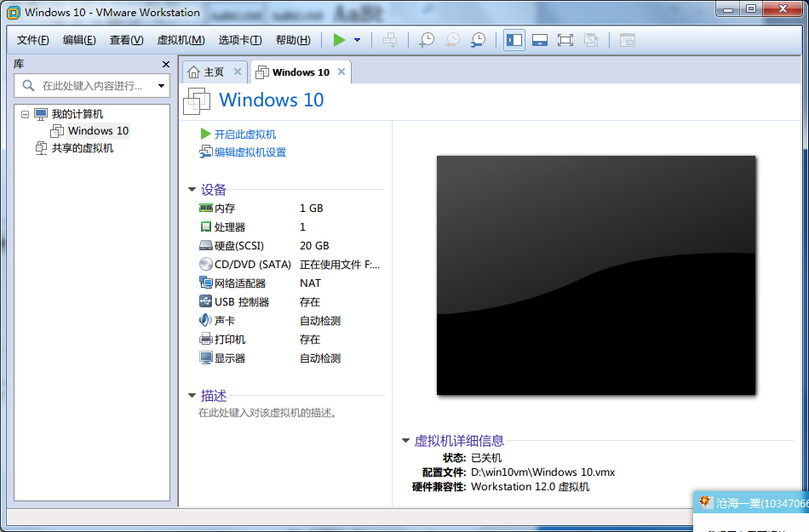Select the 网络适配器 device

[x=239, y=283]
